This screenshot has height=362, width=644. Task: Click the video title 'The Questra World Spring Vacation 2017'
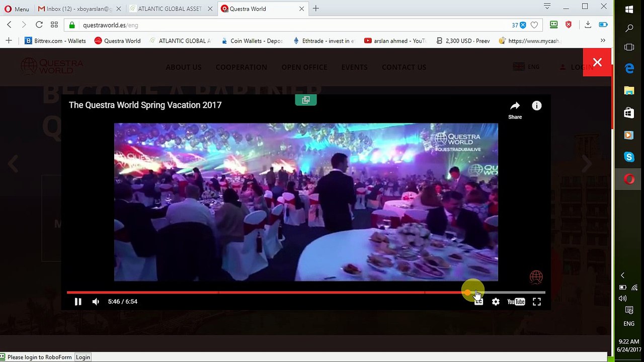click(145, 105)
